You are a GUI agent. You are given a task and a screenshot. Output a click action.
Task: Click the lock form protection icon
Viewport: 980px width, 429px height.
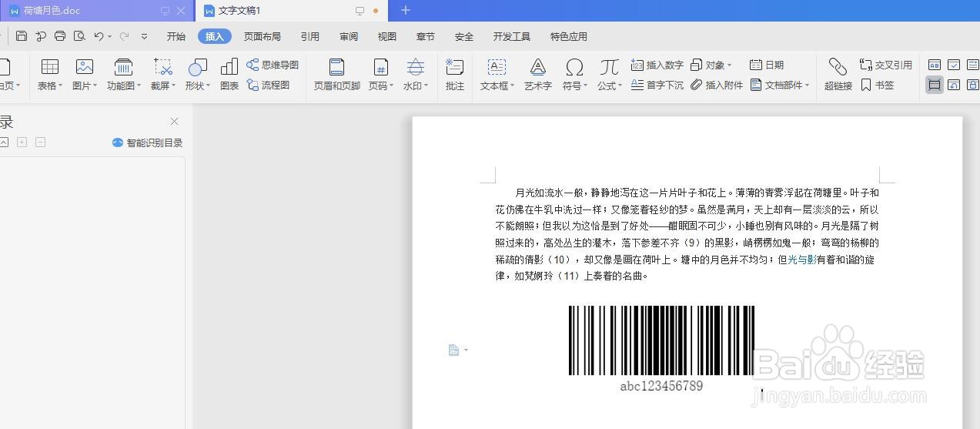pos(973,85)
